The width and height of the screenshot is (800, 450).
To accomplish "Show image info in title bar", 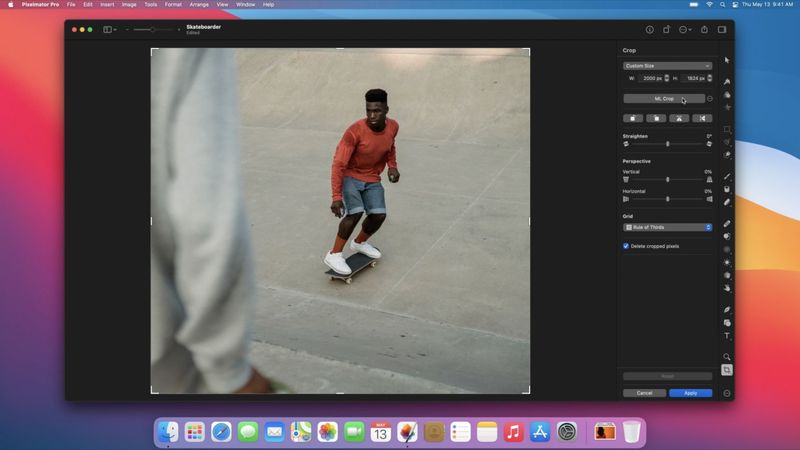I will pyautogui.click(x=649, y=30).
